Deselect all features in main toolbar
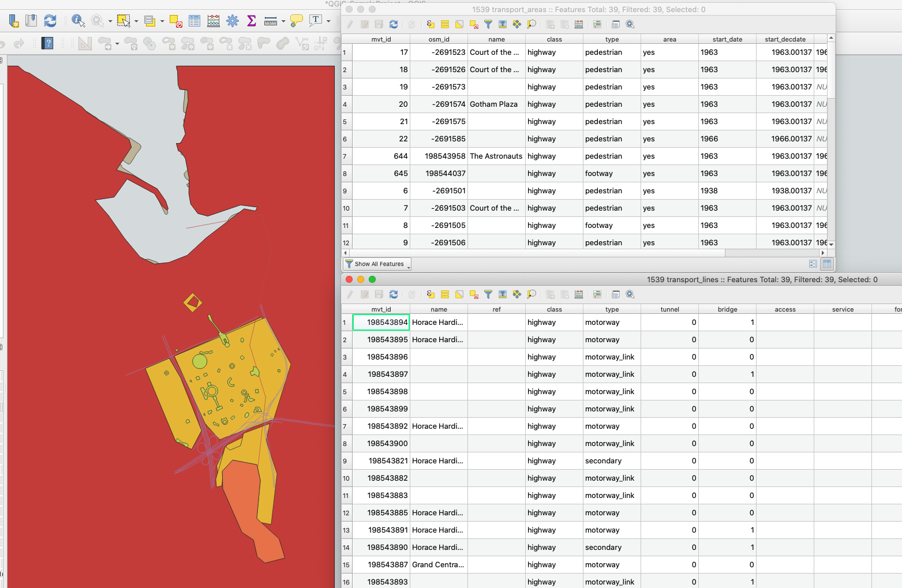 click(176, 21)
